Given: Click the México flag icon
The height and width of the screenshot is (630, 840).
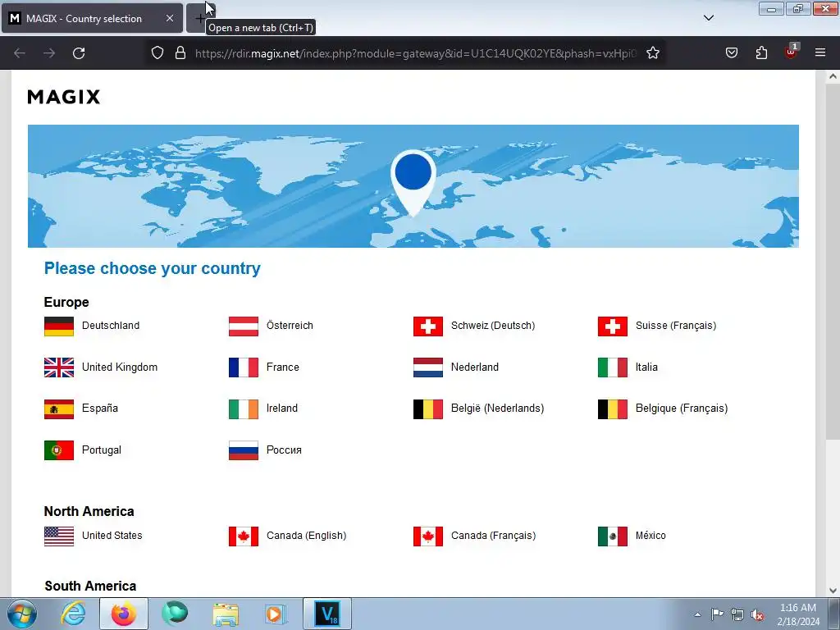Looking at the screenshot, I should (612, 536).
